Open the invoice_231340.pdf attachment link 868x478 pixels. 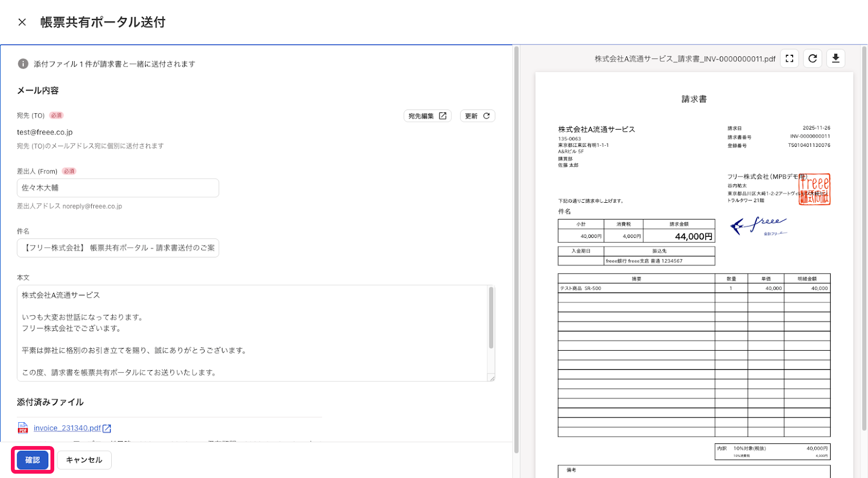pos(67,428)
